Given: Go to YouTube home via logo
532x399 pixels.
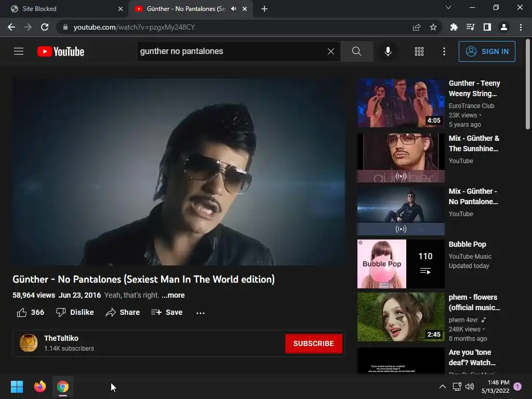Looking at the screenshot, I should [x=61, y=51].
